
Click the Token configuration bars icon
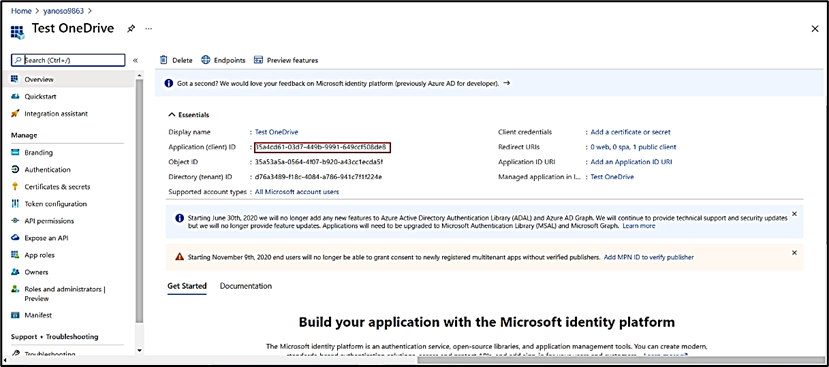[x=15, y=204]
